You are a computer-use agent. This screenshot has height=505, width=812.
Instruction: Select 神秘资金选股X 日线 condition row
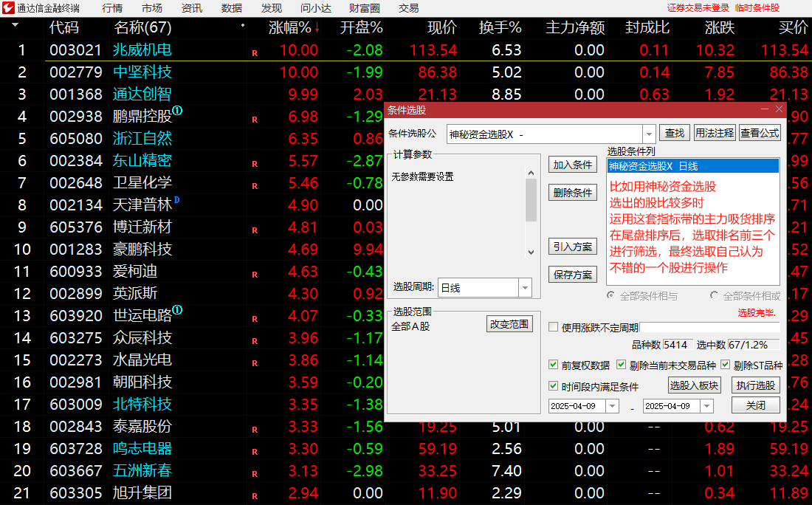(x=693, y=166)
